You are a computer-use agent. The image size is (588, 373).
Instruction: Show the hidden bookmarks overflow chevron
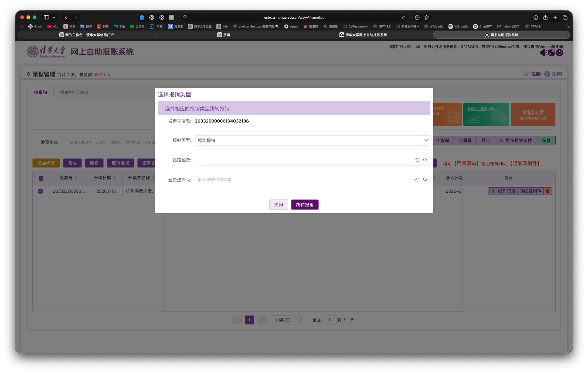point(569,26)
